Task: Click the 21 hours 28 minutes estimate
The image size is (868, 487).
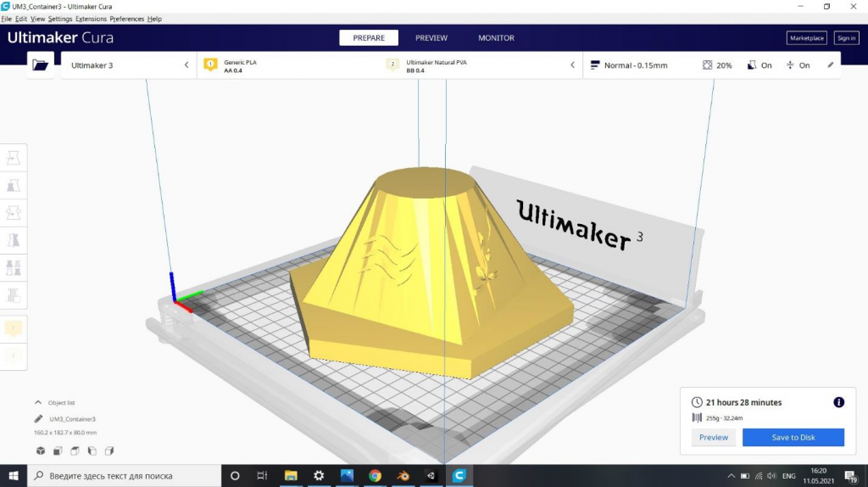Action: (x=743, y=402)
